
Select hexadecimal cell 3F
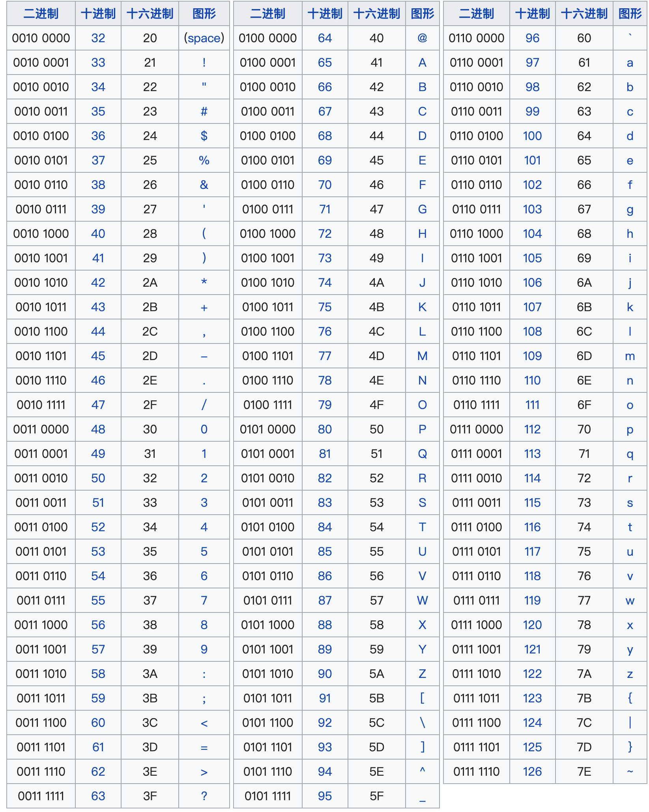click(x=150, y=796)
